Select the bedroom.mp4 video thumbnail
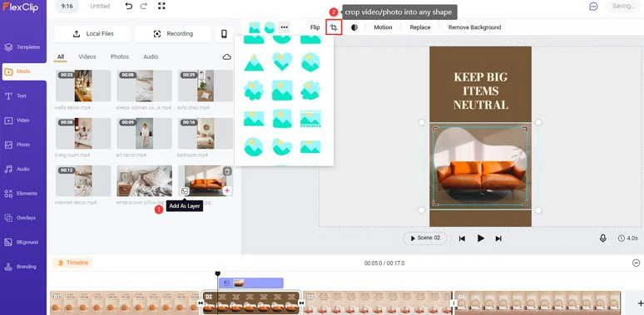This screenshot has width=644, height=315. (x=206, y=133)
